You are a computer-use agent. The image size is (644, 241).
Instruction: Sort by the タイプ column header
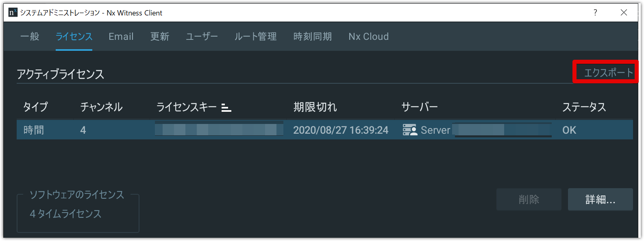(x=35, y=107)
